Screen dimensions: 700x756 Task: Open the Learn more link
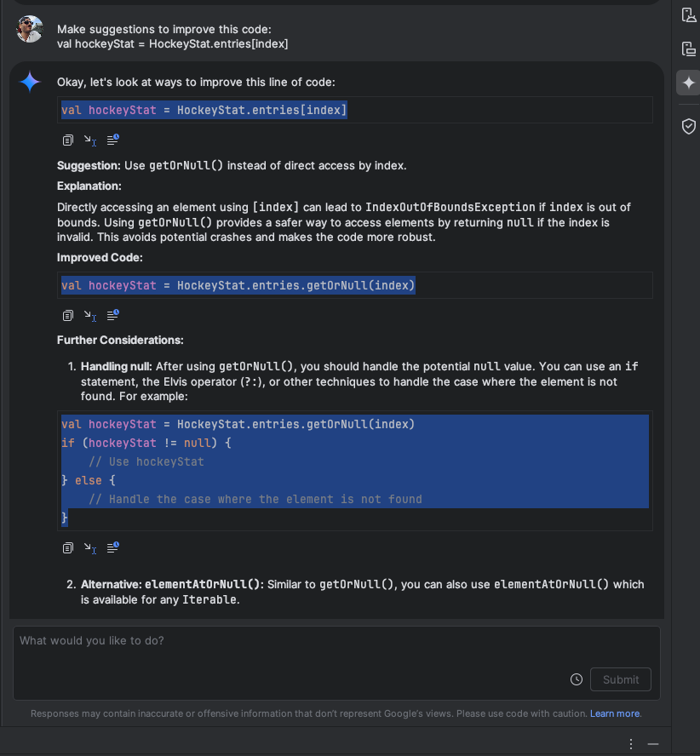pos(615,713)
